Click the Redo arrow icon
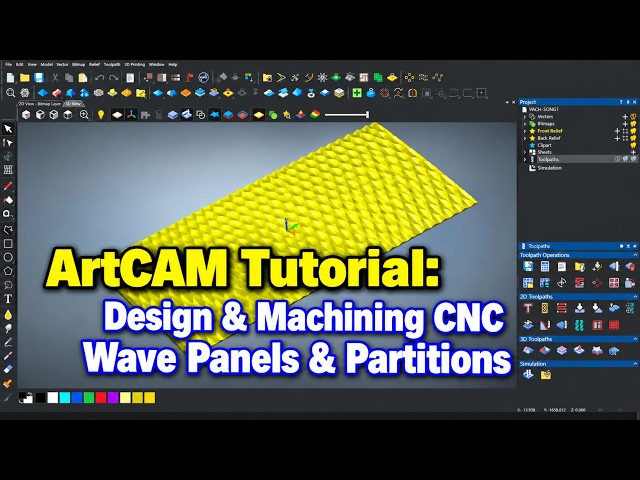The width and height of the screenshot is (640, 480). (113, 77)
